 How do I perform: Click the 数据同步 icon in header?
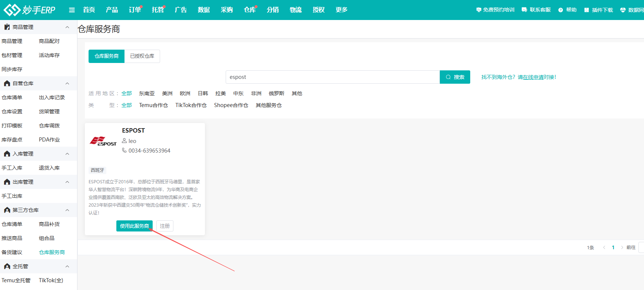pyautogui.click(x=623, y=10)
